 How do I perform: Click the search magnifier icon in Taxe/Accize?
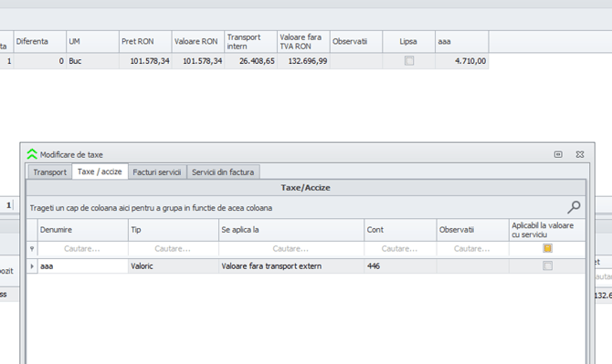pyautogui.click(x=574, y=207)
